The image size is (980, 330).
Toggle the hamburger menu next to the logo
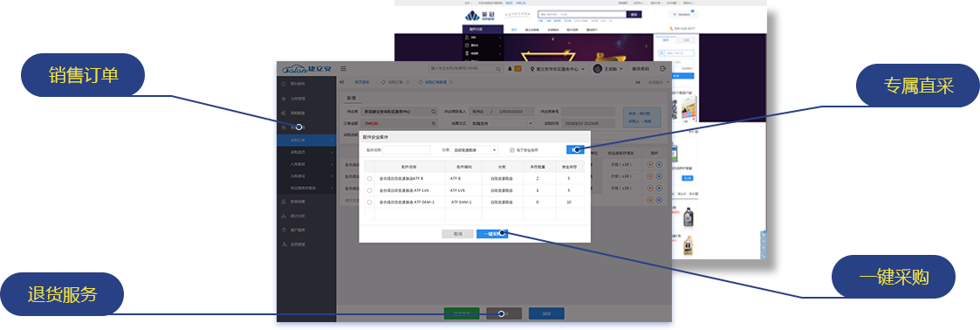tap(343, 69)
